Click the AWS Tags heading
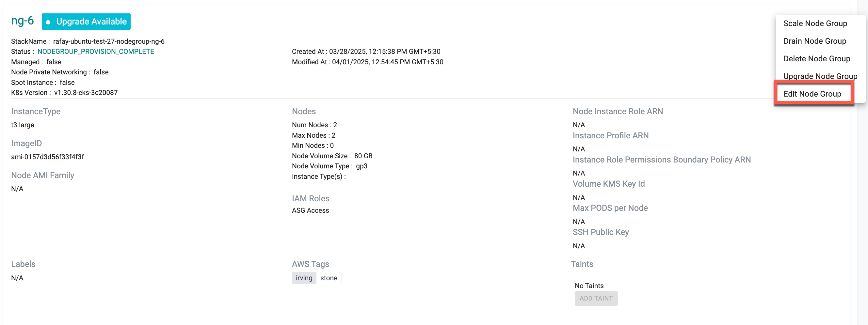Screen dimensions: 868x325 310,264
